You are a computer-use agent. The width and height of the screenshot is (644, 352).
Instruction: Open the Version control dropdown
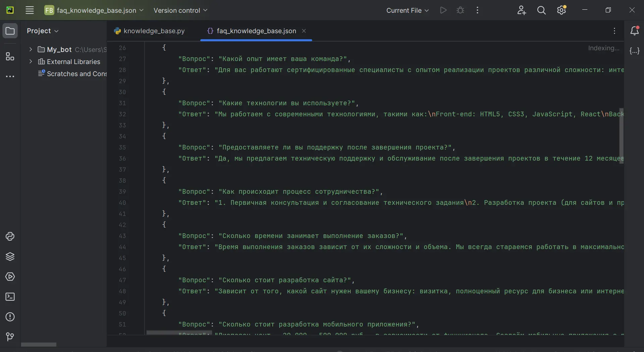[x=180, y=10]
